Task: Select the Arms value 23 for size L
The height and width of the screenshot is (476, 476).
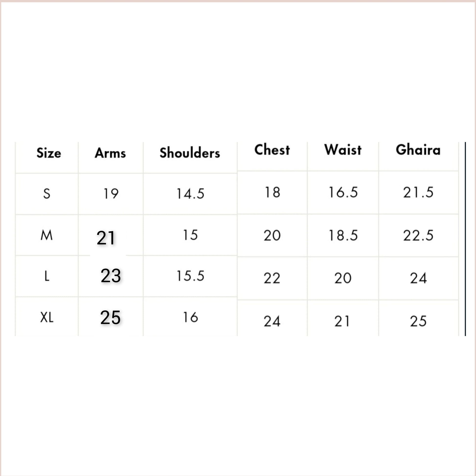Action: tap(111, 276)
